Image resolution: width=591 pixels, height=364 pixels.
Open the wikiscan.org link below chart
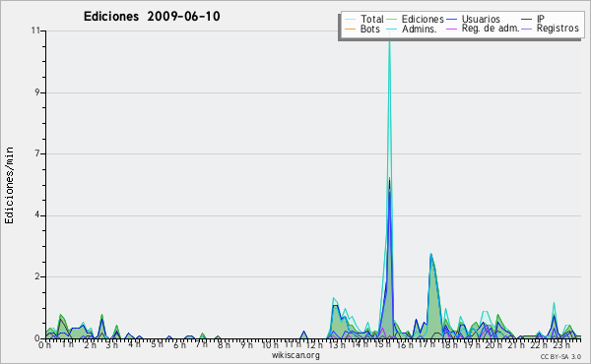coord(295,355)
